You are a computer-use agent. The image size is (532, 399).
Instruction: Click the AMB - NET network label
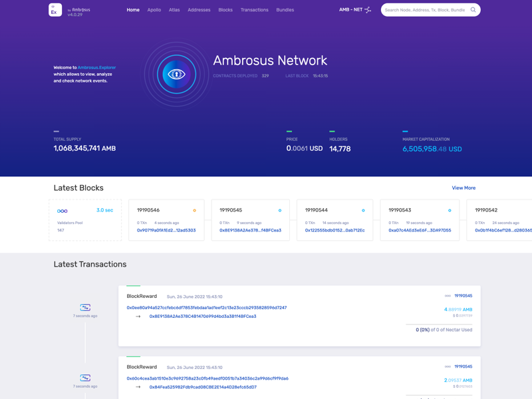click(351, 10)
